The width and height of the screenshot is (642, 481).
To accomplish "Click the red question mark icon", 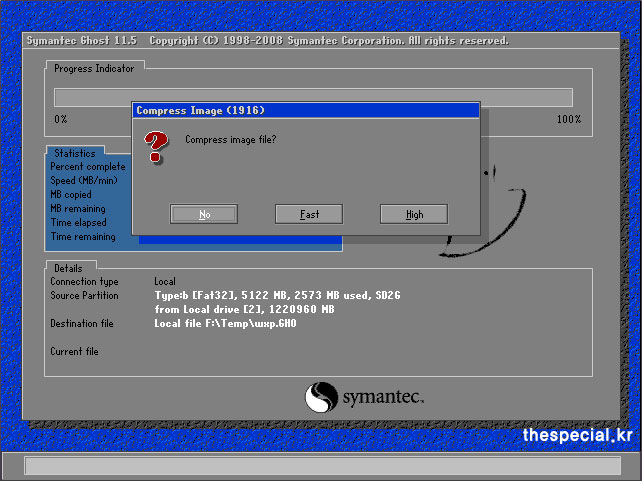I will pyautogui.click(x=156, y=147).
